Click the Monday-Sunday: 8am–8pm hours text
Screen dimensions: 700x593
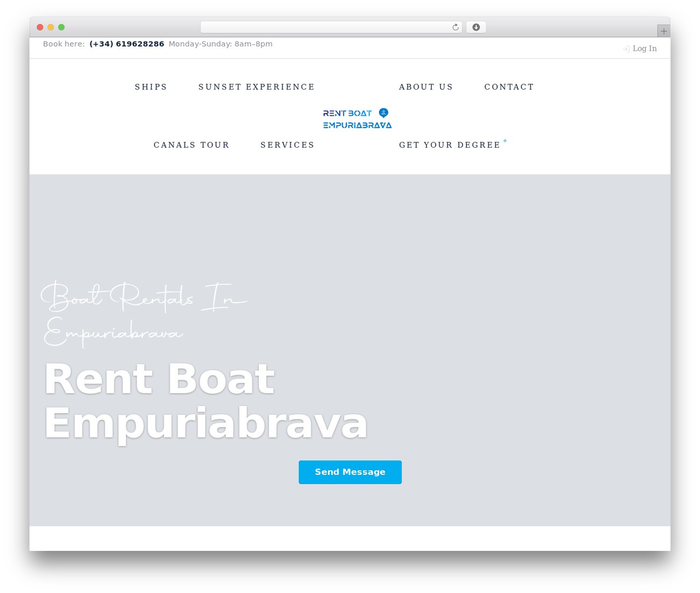click(x=220, y=44)
